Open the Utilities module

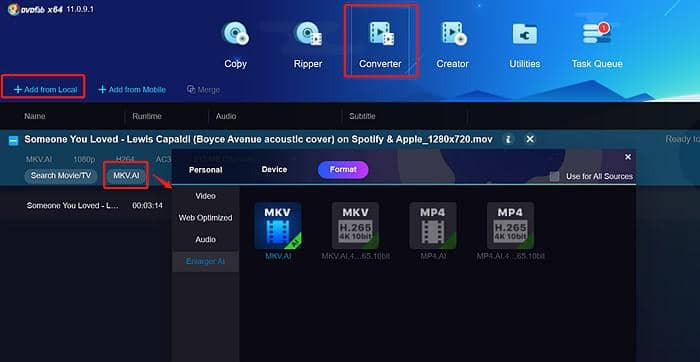[525, 46]
